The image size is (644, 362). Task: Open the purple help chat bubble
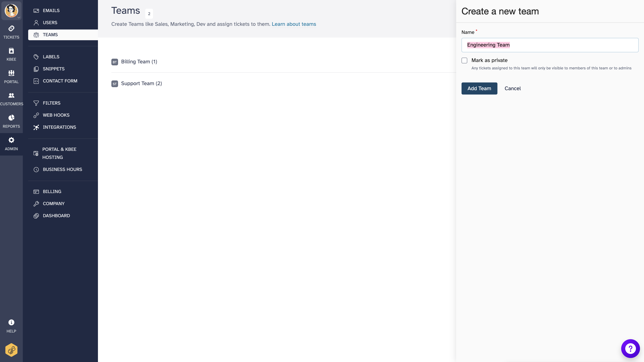(630, 349)
